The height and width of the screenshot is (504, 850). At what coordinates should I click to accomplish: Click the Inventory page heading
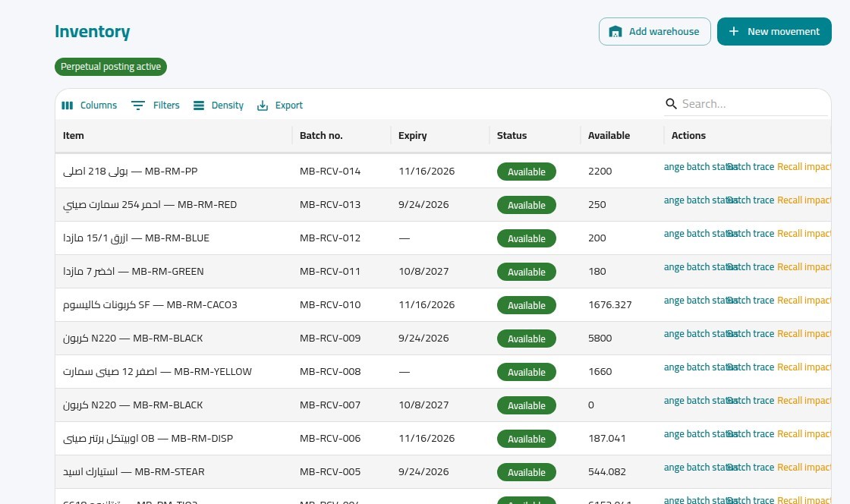pyautogui.click(x=92, y=31)
